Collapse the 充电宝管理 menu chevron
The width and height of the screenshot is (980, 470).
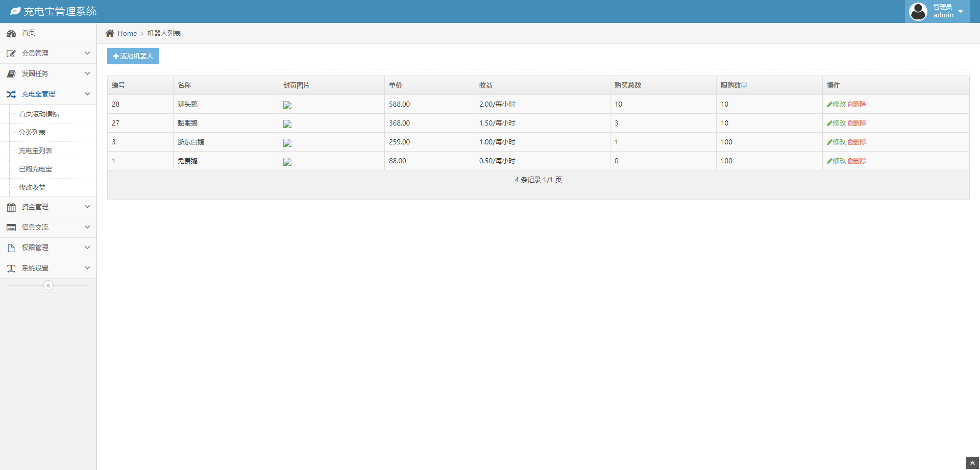[x=87, y=94]
